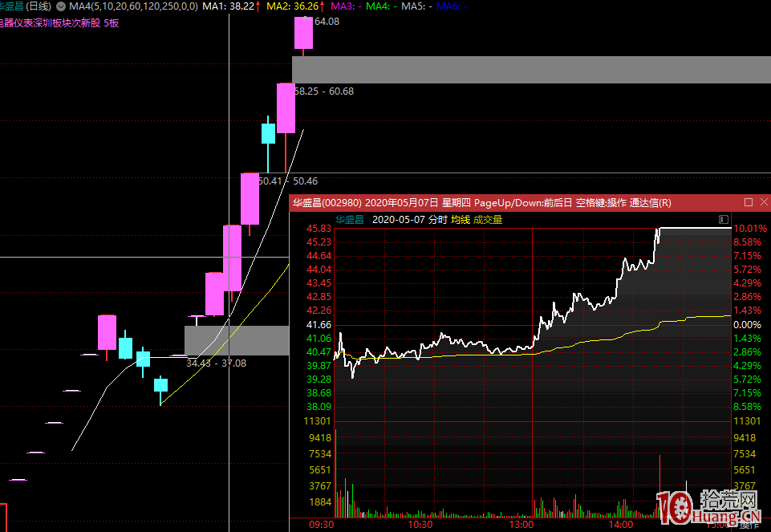
Task: Select the blue MA6 label
Action: point(452,6)
